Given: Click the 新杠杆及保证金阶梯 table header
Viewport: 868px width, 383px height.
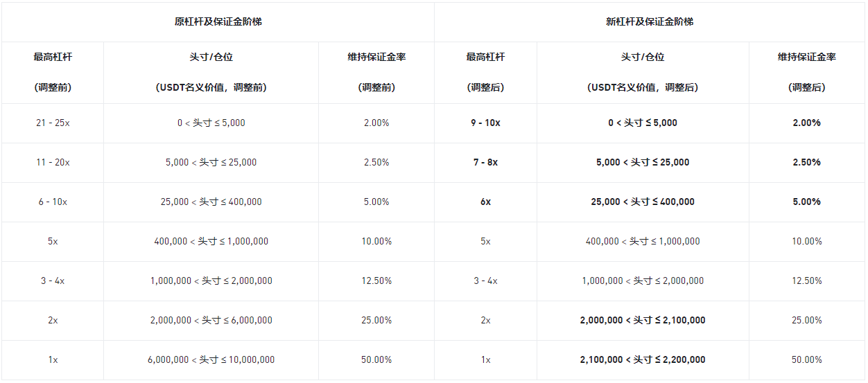Looking at the screenshot, I should (650, 22).
